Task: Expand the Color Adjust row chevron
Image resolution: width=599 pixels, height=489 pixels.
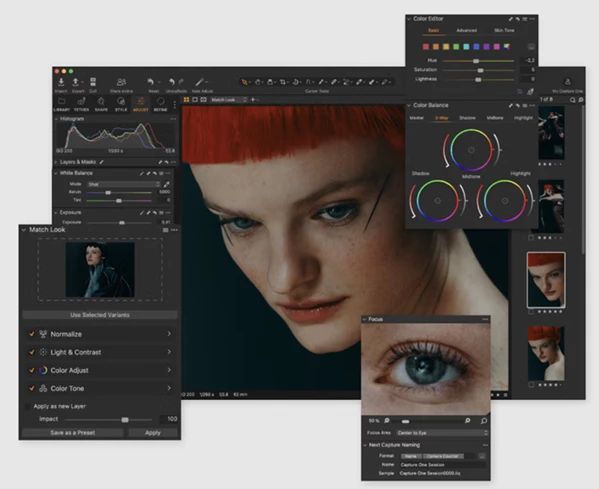Action: (x=169, y=370)
